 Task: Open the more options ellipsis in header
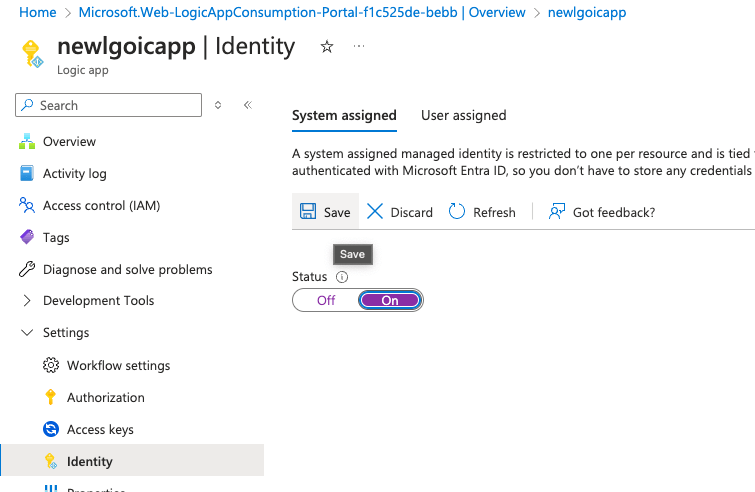pyautogui.click(x=359, y=47)
